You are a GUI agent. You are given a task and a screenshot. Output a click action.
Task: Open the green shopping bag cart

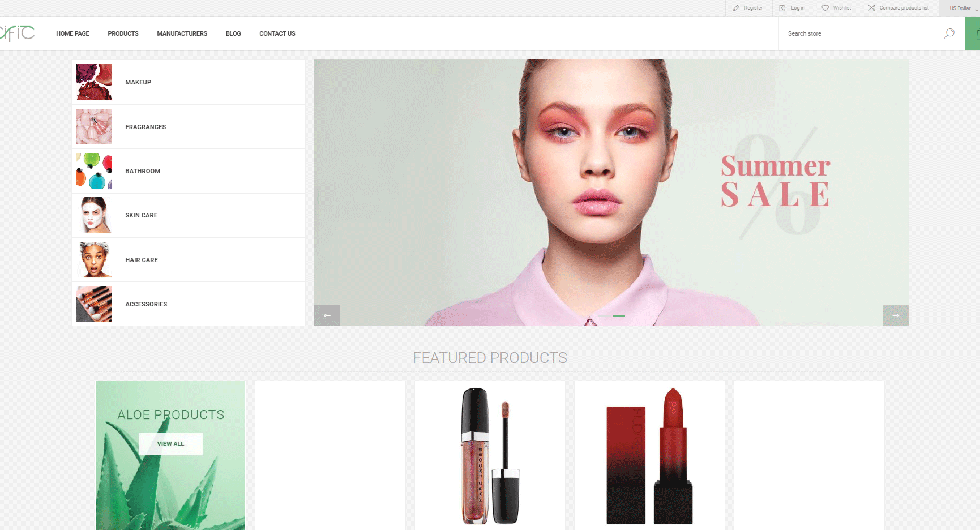click(x=974, y=34)
